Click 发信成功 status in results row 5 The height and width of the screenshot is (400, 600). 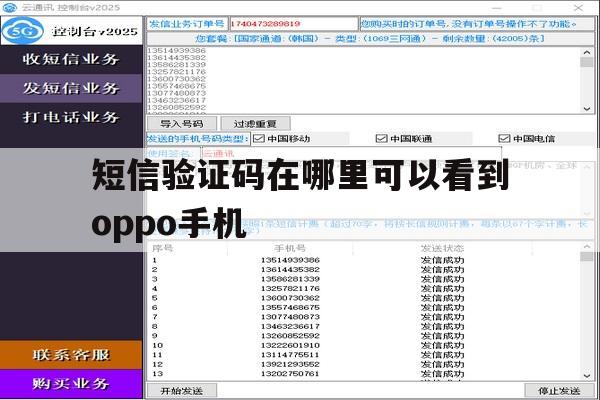click(x=442, y=298)
